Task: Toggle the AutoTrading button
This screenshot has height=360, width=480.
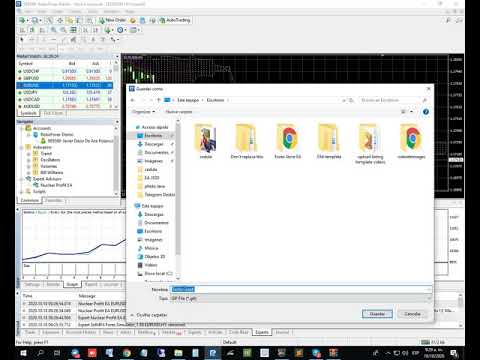Action: [x=175, y=20]
